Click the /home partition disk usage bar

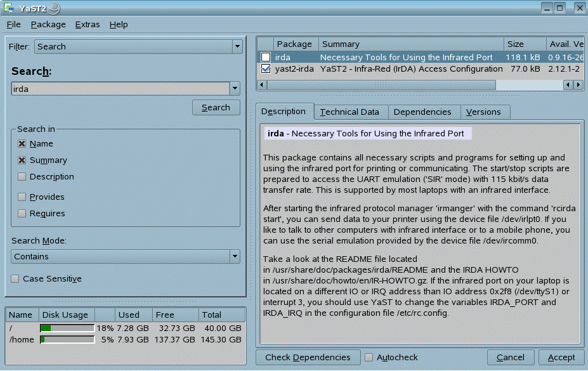[67, 339]
